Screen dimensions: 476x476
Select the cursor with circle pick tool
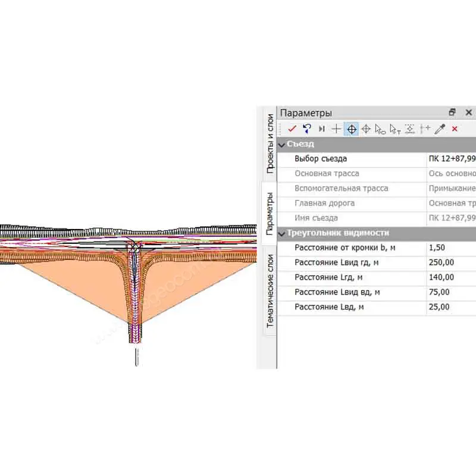point(380,129)
